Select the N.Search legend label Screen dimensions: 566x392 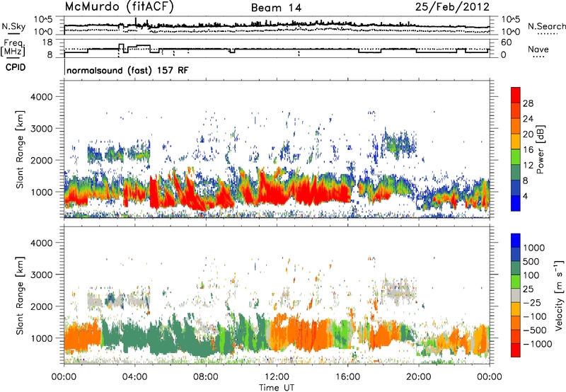[x=546, y=26]
